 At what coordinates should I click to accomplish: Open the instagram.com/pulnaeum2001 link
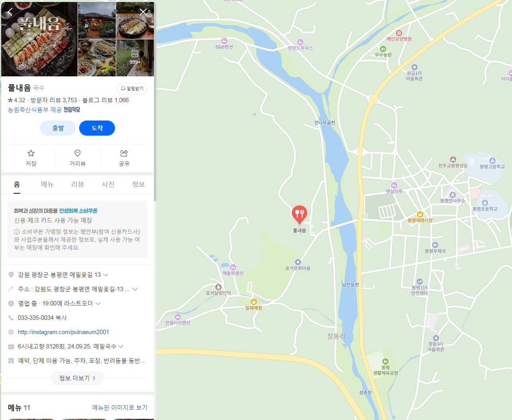click(x=63, y=332)
